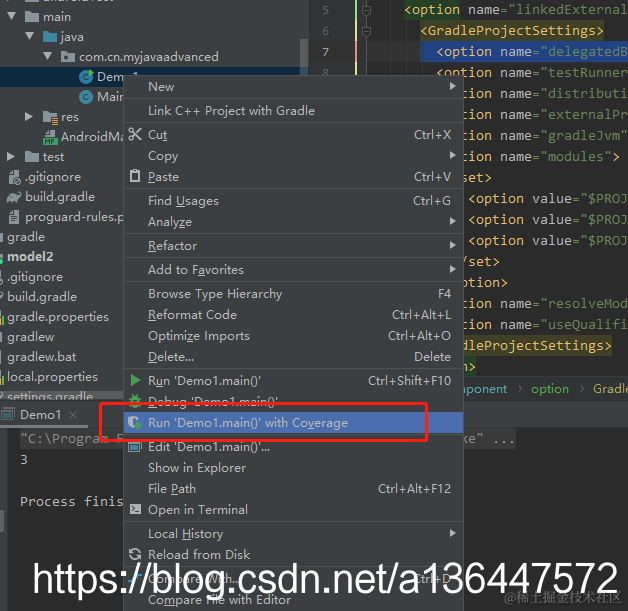Collapse the main folder tree arrow

pos(11,16)
